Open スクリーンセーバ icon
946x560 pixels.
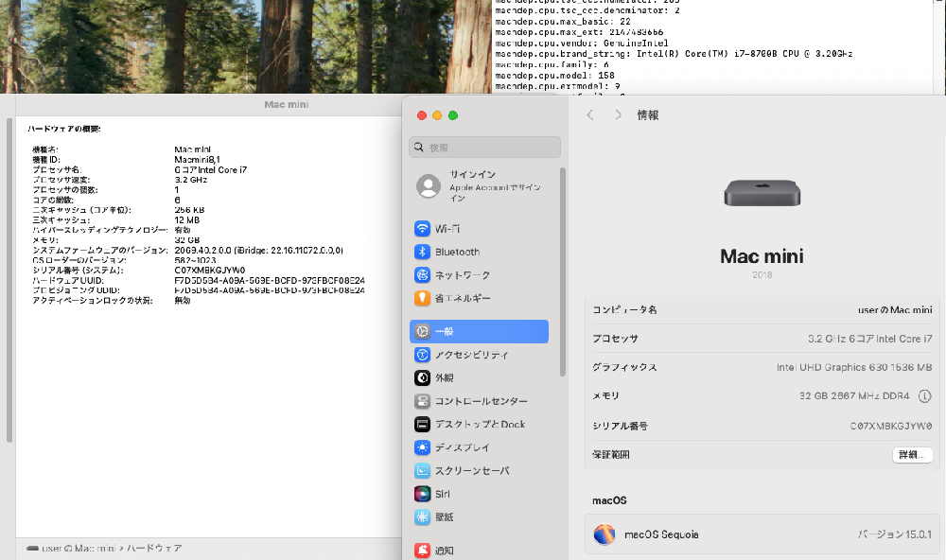[x=422, y=471]
